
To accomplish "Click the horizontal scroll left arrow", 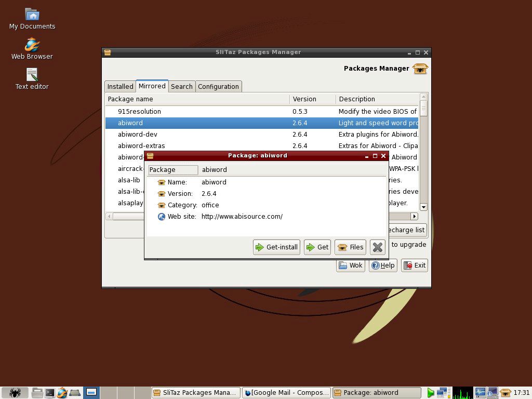I will click(109, 217).
